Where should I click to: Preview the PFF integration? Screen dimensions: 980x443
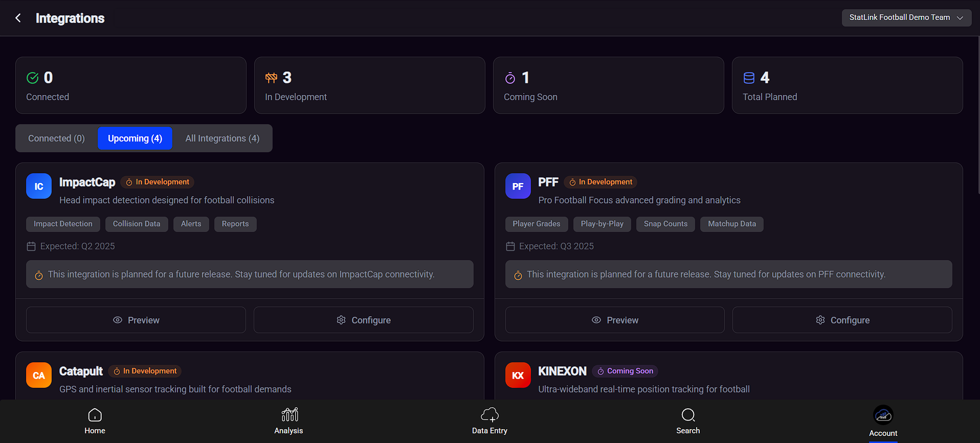(615, 320)
